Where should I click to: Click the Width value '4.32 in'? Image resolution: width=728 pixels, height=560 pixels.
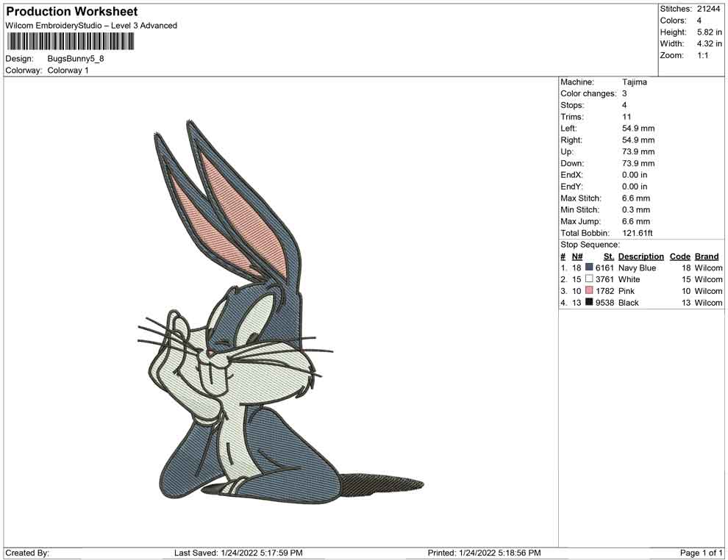click(x=710, y=43)
